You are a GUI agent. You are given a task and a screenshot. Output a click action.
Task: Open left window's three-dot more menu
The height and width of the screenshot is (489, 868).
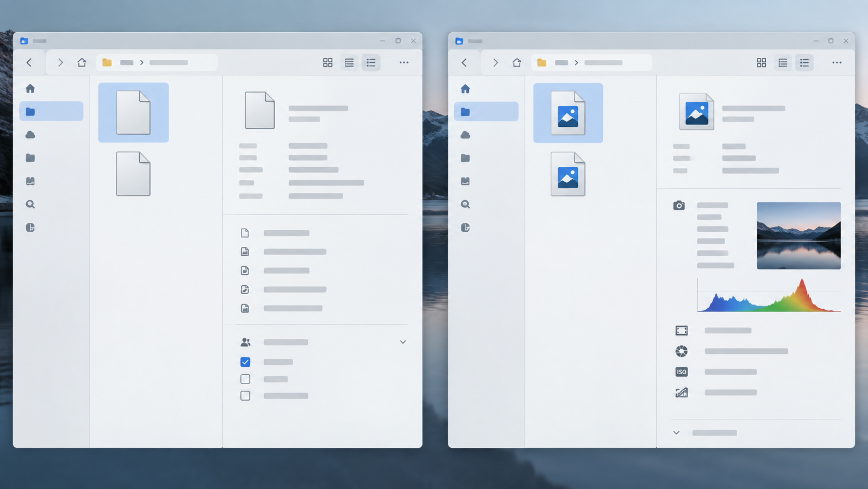pyautogui.click(x=404, y=62)
